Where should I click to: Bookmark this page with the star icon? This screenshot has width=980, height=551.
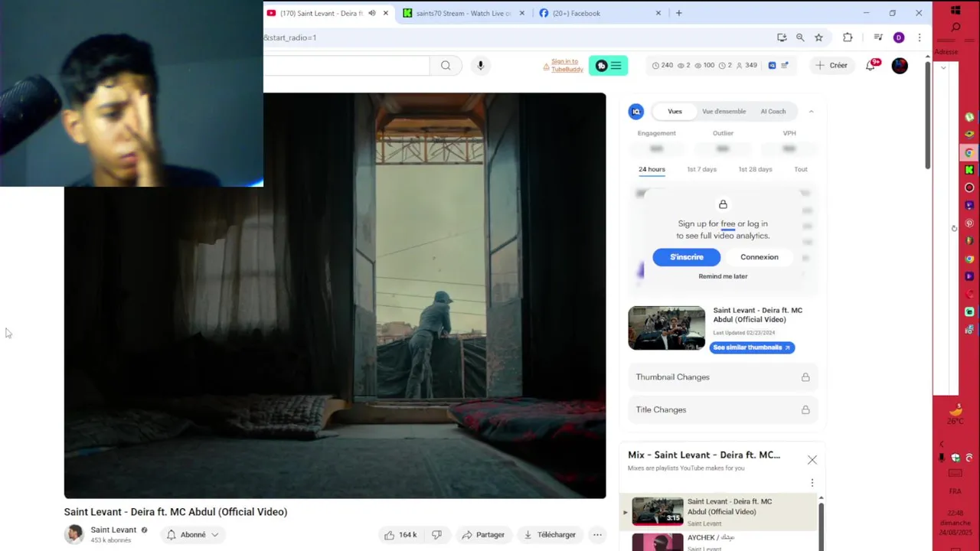pyautogui.click(x=818, y=37)
